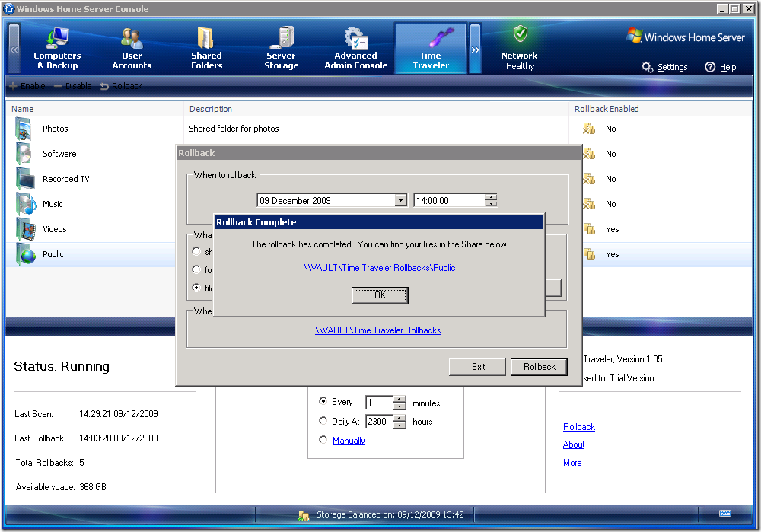761x532 pixels.
Task: Open the About link
Action: coord(574,444)
